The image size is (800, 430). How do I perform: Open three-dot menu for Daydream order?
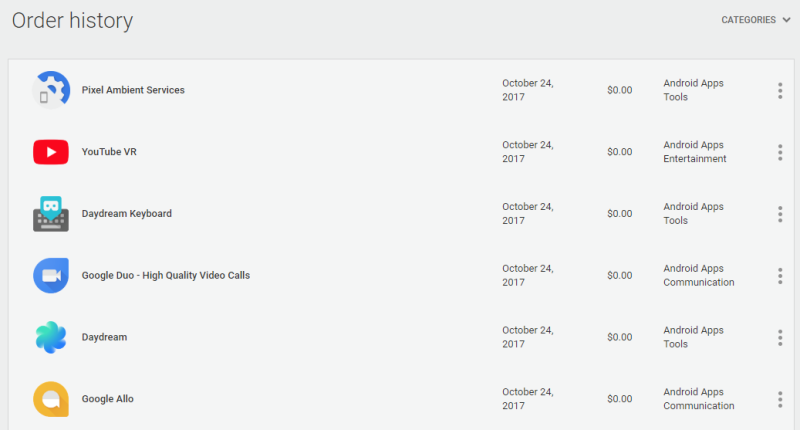[x=780, y=337]
